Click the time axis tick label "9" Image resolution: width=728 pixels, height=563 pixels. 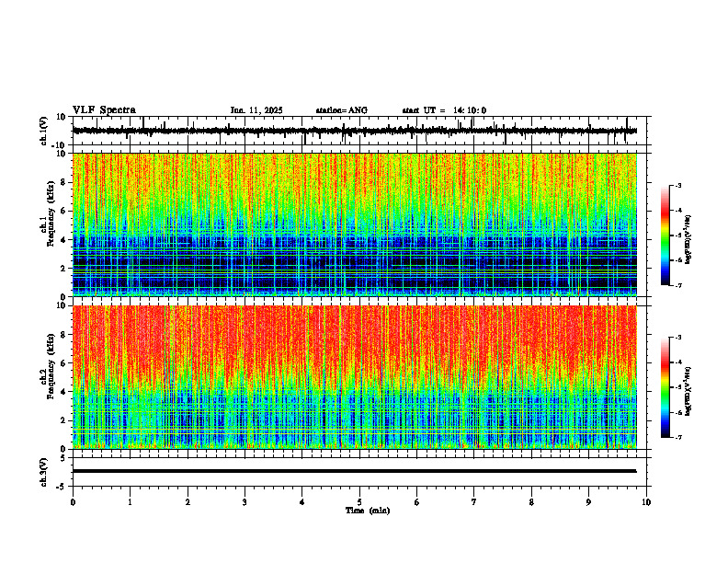588,502
